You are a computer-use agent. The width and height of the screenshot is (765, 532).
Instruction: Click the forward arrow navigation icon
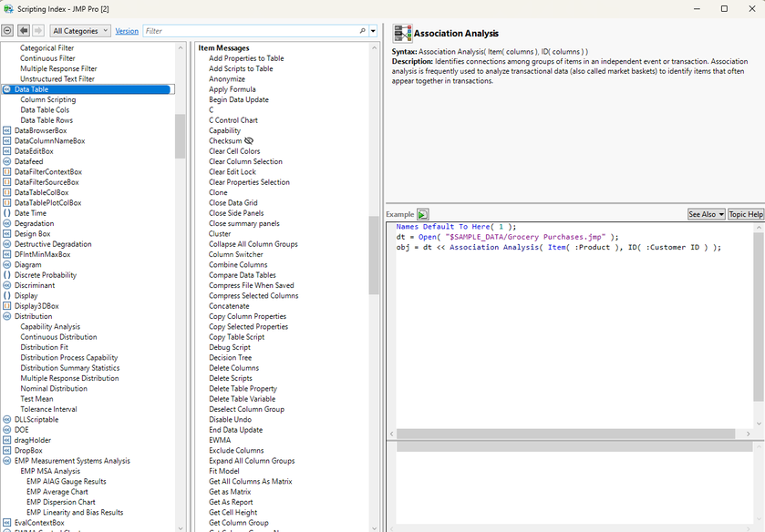tap(37, 30)
